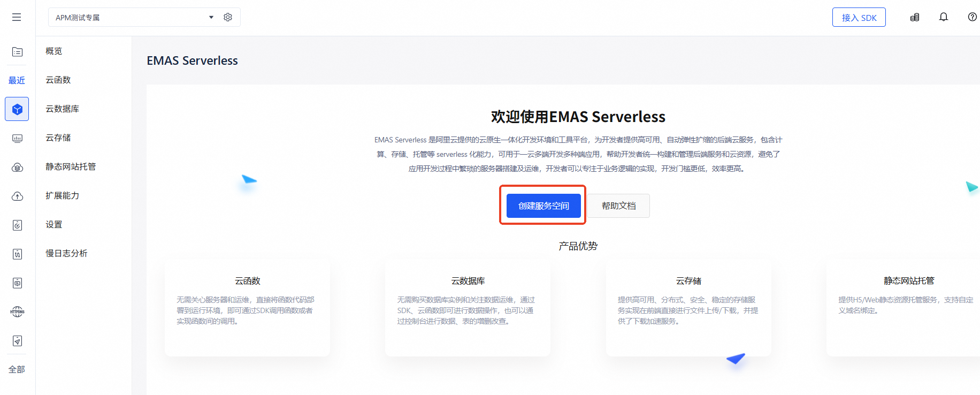Image resolution: width=980 pixels, height=395 pixels.
Task: Click the 云数据库 product advantage card title
Action: (468, 280)
